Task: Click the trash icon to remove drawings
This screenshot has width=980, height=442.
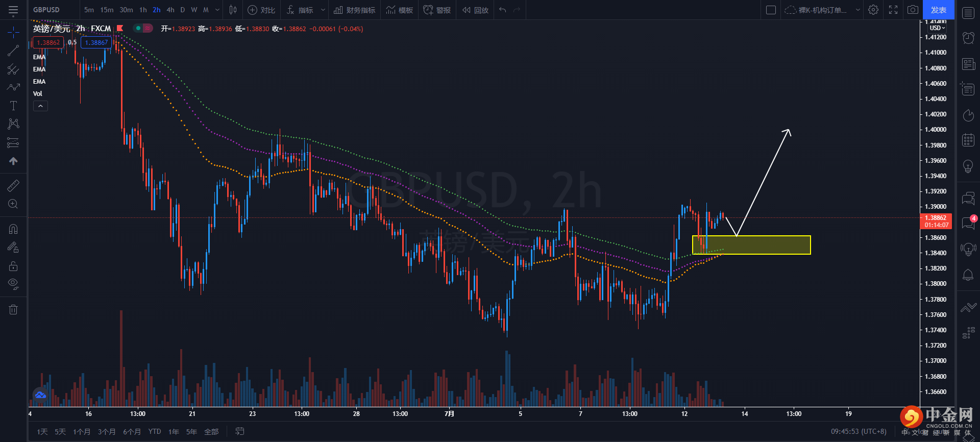Action: coord(13,309)
